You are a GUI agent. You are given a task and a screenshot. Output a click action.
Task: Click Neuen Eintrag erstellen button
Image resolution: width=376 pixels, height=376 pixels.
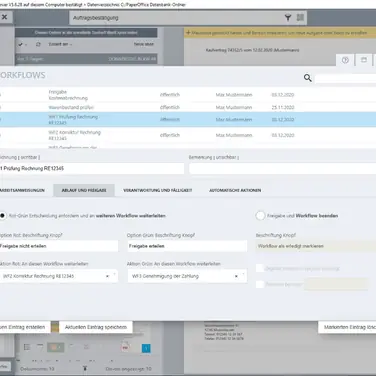click(25, 327)
